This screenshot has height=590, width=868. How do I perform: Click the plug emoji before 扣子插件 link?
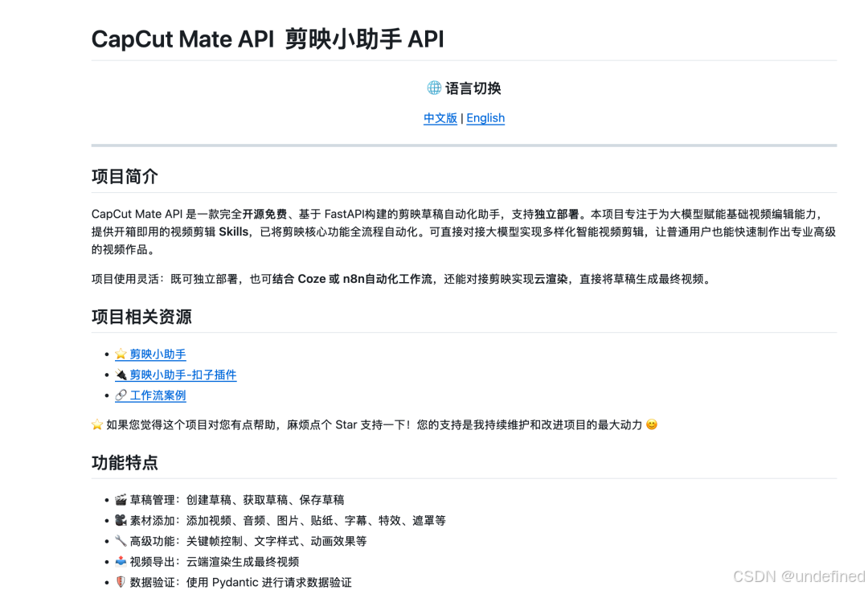coord(121,375)
